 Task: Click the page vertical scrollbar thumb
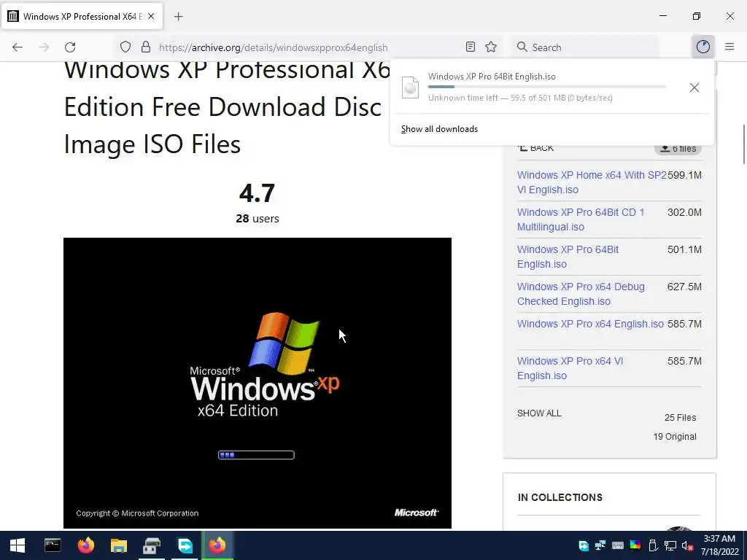[x=743, y=144]
